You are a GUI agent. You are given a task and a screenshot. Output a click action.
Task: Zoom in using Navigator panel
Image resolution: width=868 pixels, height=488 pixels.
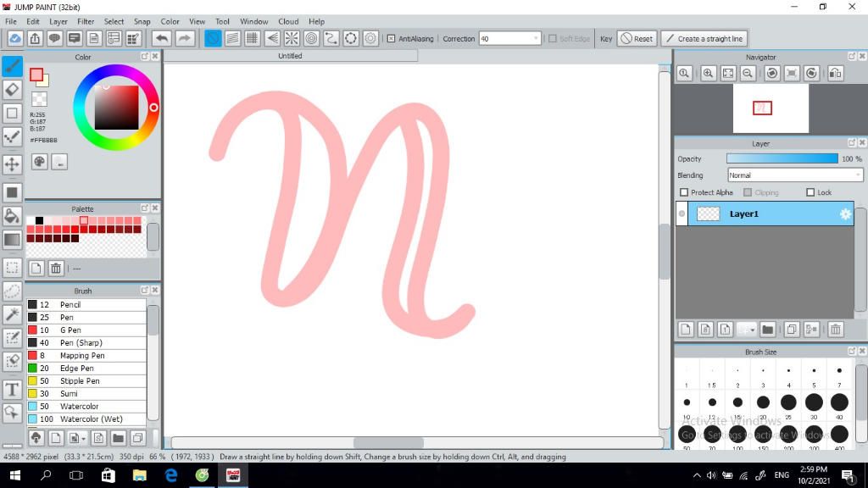point(708,73)
